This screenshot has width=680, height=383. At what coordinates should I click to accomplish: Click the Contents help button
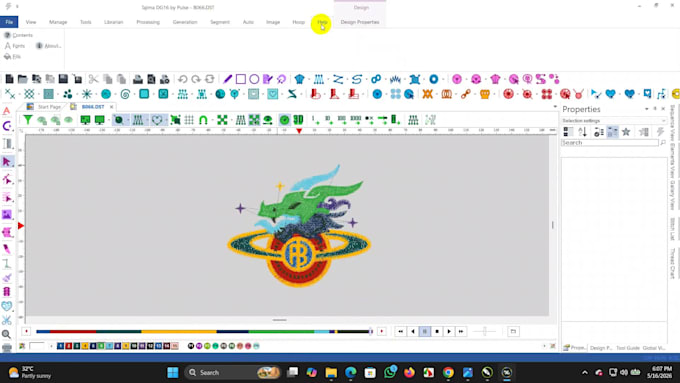tap(19, 35)
